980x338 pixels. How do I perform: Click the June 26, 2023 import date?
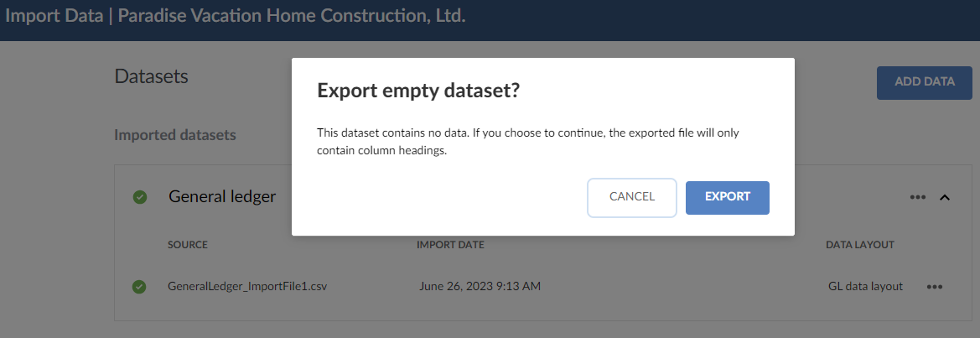pos(480,286)
